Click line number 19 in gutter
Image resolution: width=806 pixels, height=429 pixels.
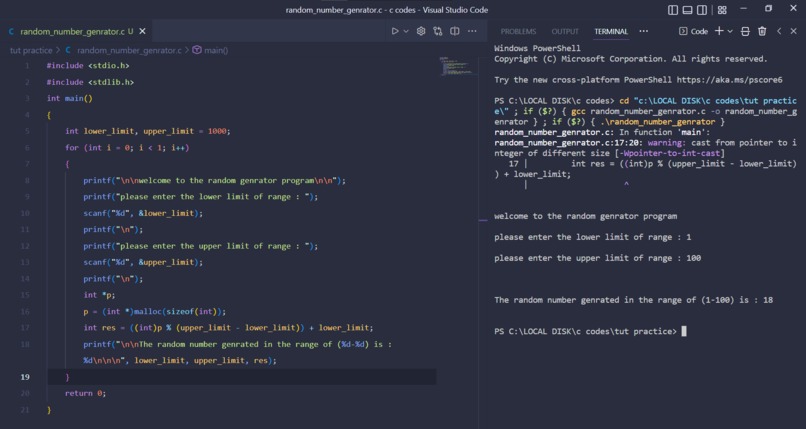pos(25,377)
